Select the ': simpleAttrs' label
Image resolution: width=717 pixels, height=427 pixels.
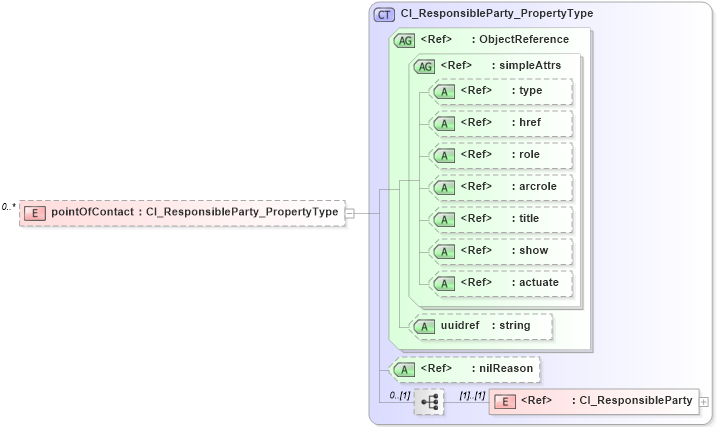click(x=526, y=65)
